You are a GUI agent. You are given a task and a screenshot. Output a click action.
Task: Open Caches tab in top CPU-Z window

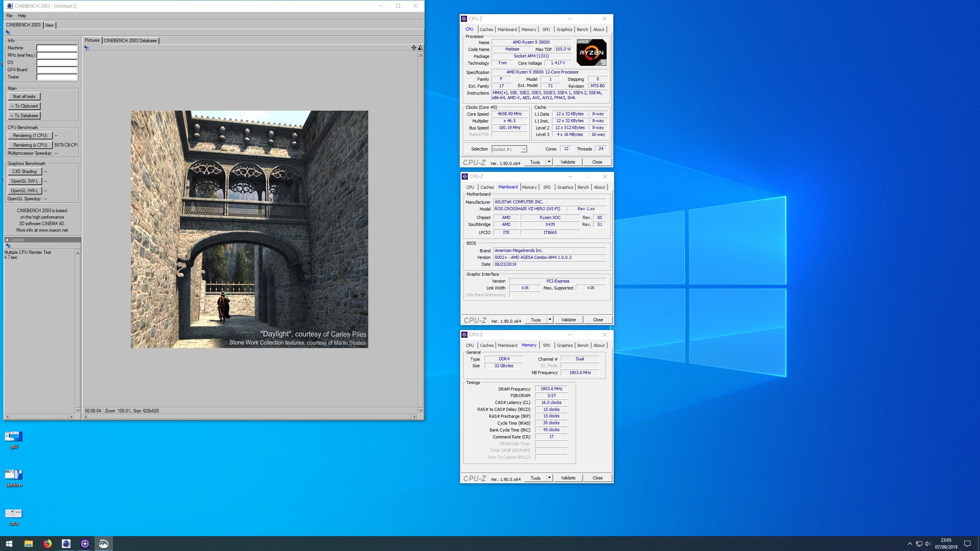[486, 29]
